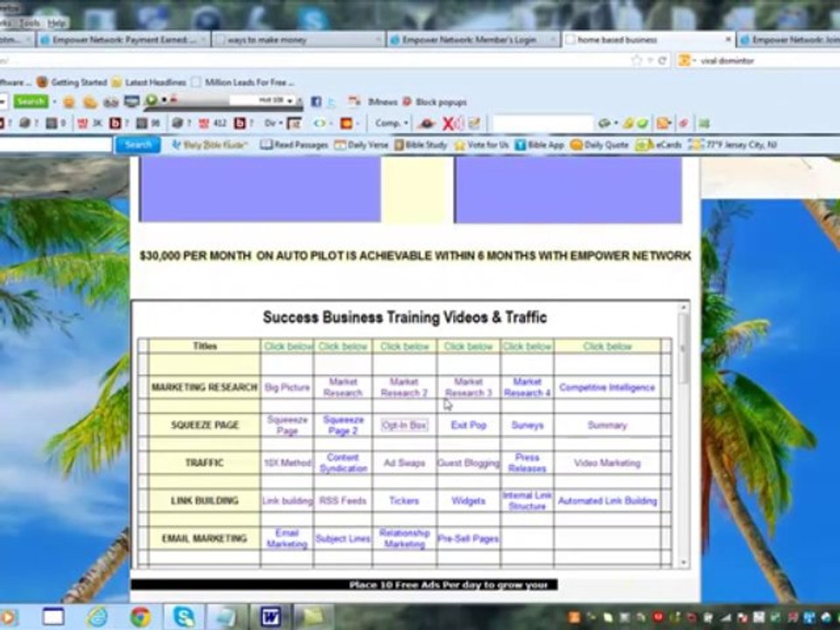Screen dimensions: 840x630
Task: Open the Bible App toolbar item
Action: pos(540,144)
